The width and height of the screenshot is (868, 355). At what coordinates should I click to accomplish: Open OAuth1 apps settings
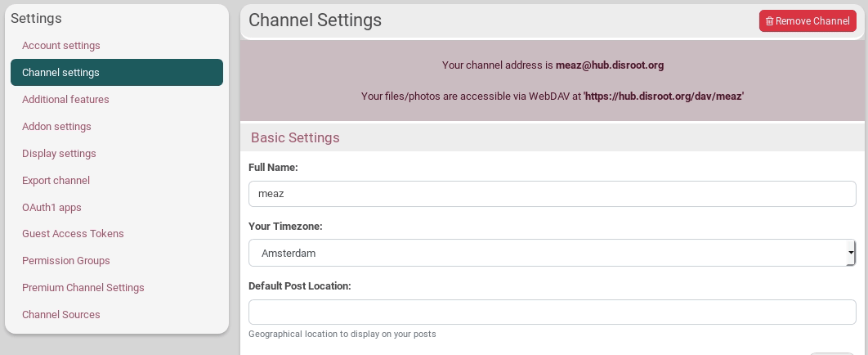[51, 208]
